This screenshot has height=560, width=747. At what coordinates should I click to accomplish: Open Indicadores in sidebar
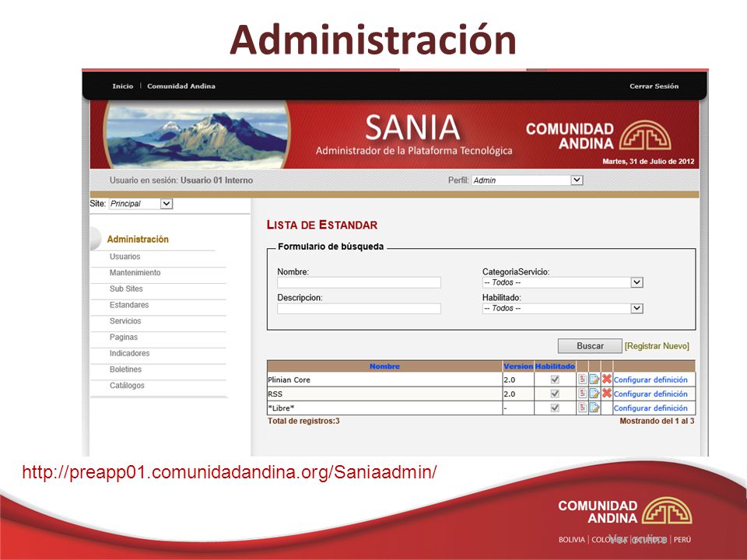pyautogui.click(x=130, y=353)
